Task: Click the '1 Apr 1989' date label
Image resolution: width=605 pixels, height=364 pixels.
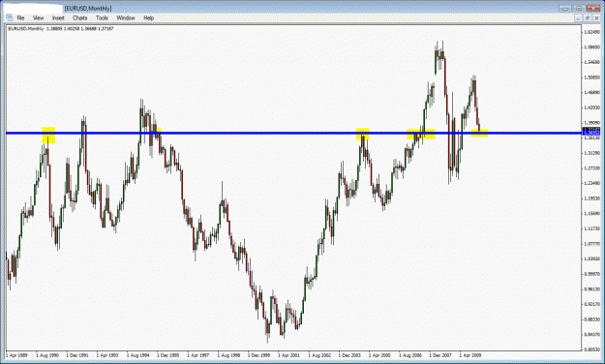Action: (16, 355)
